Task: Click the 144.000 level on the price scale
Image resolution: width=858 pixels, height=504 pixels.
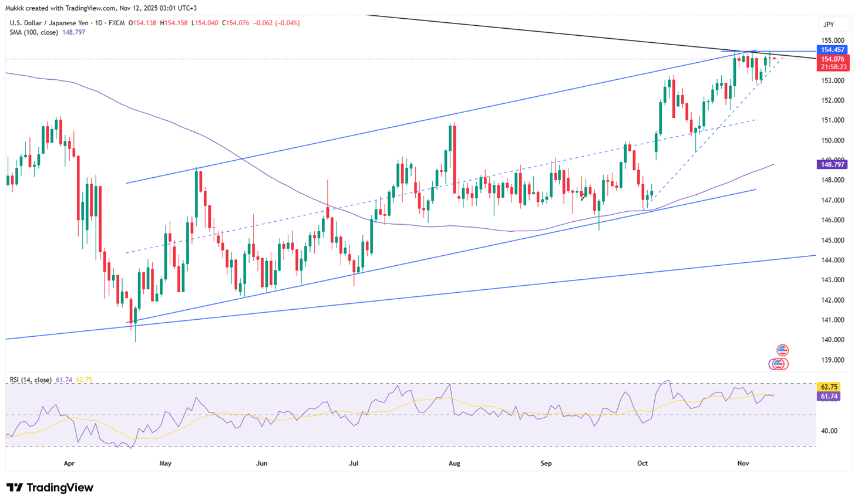Action: tap(832, 261)
